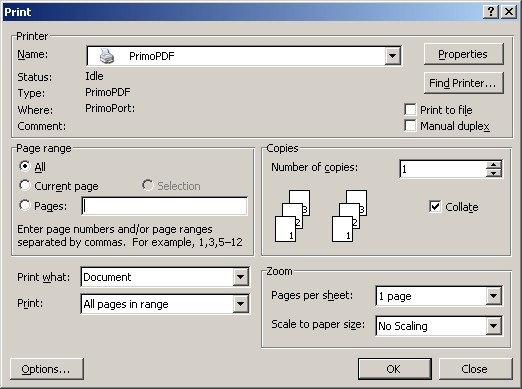Enable the Print to file checkbox
This screenshot has width=522, height=389.
click(x=410, y=109)
